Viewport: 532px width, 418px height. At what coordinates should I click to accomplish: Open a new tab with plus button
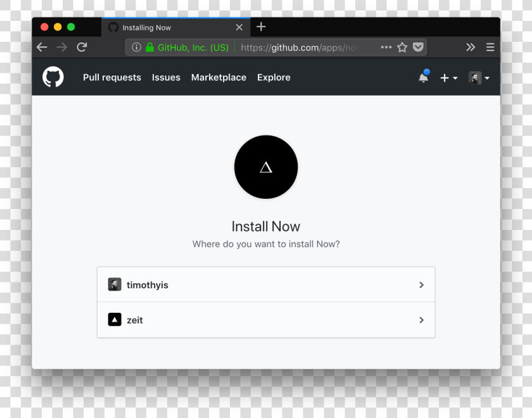point(261,27)
